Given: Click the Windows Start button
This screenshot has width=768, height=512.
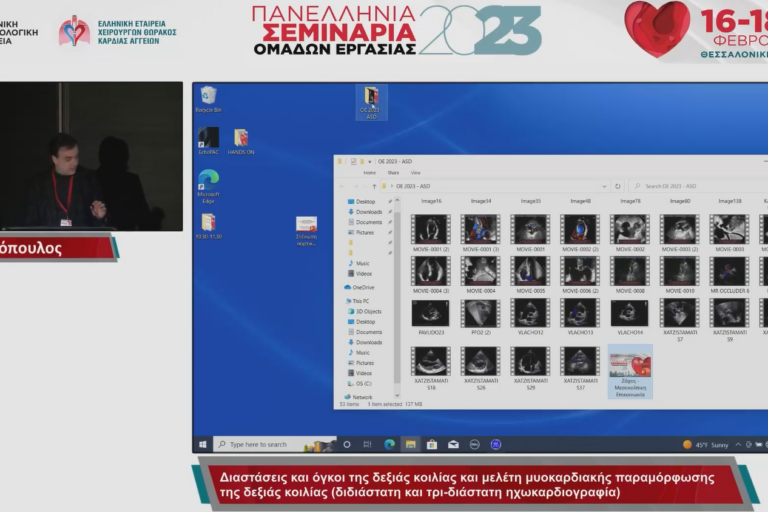Looking at the screenshot, I should click(203, 444).
